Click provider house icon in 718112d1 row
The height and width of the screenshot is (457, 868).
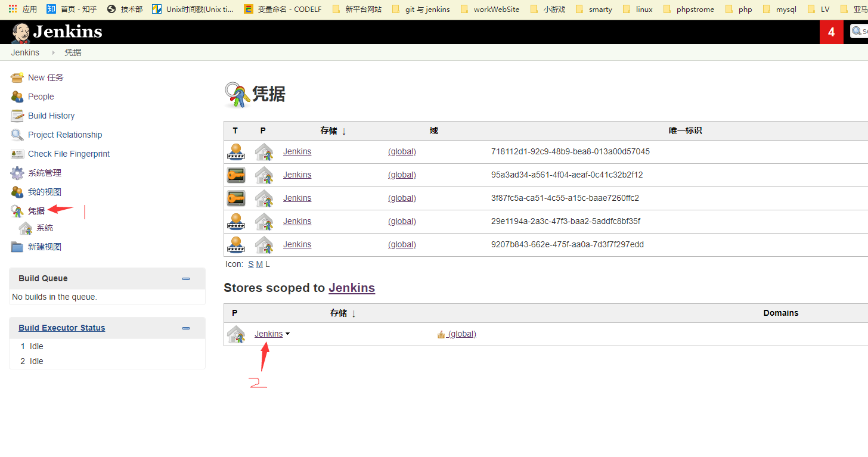263,152
